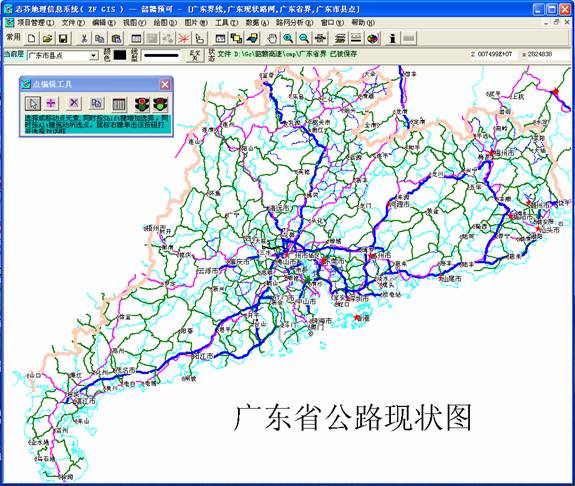Open the 图片 menu
This screenshot has width=575, height=486.
click(196, 23)
